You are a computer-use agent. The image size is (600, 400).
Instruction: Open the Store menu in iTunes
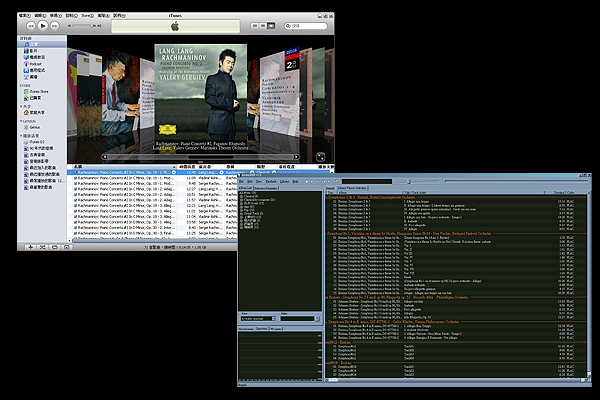tap(87, 16)
